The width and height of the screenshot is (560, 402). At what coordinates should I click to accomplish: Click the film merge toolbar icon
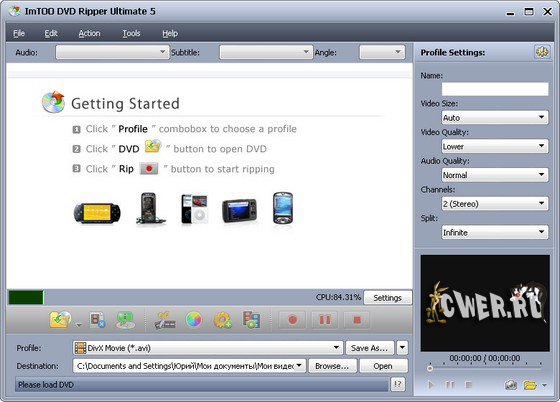251,320
